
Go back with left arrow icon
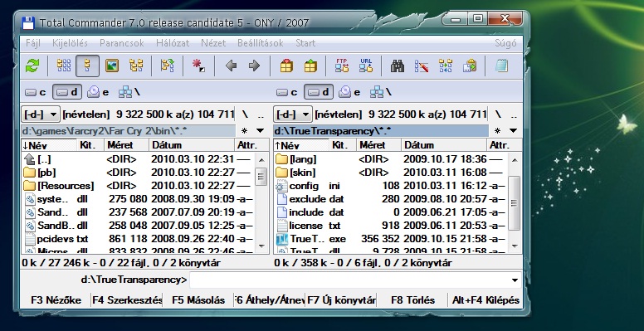pyautogui.click(x=231, y=66)
